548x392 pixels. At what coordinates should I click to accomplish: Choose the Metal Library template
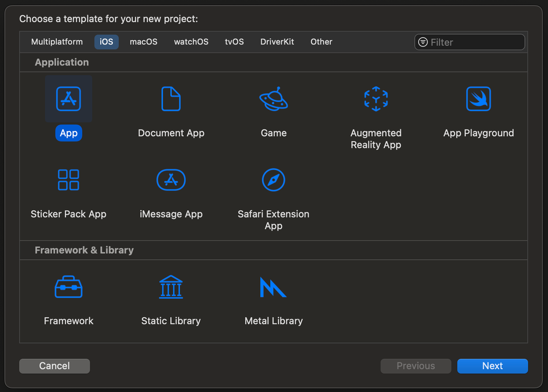click(x=273, y=287)
